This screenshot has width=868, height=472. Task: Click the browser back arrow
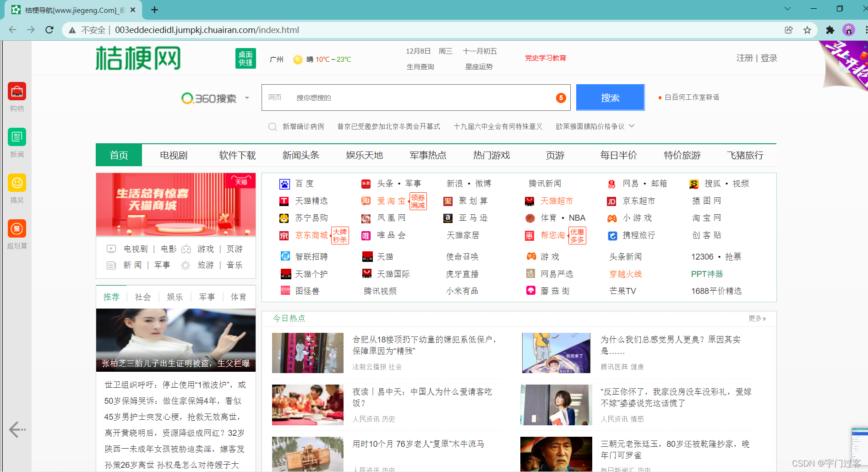(x=12, y=30)
